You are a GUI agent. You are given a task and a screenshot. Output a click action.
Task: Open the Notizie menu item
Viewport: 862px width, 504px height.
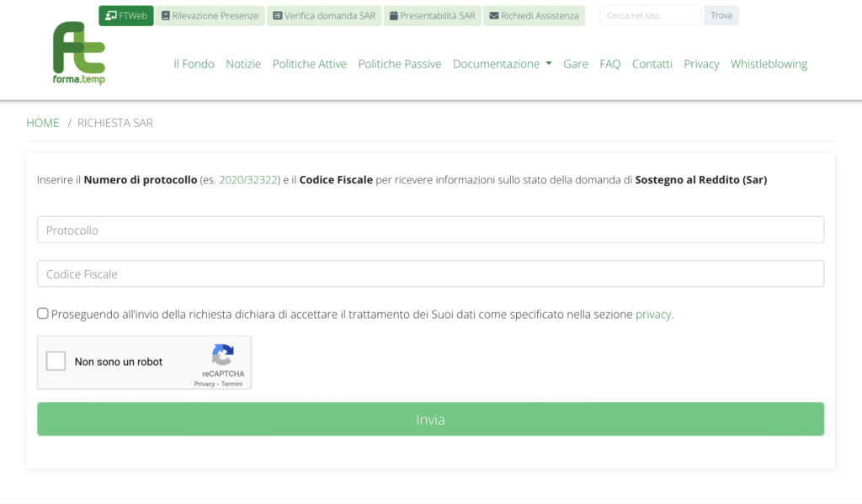click(x=243, y=64)
